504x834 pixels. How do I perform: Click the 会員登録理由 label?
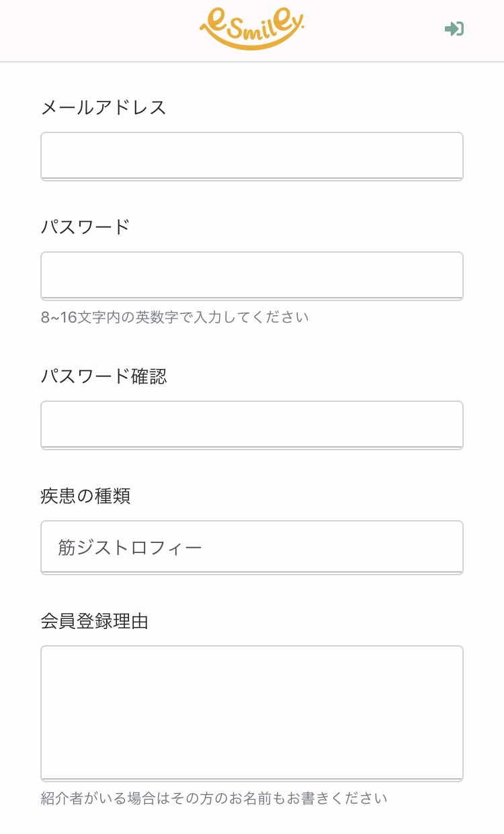tap(94, 622)
